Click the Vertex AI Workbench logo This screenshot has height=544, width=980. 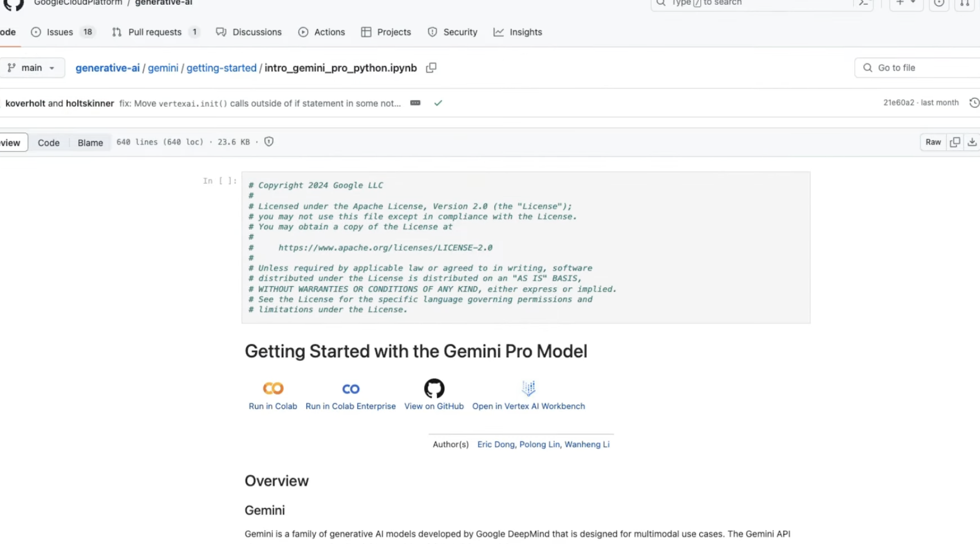[x=528, y=388]
